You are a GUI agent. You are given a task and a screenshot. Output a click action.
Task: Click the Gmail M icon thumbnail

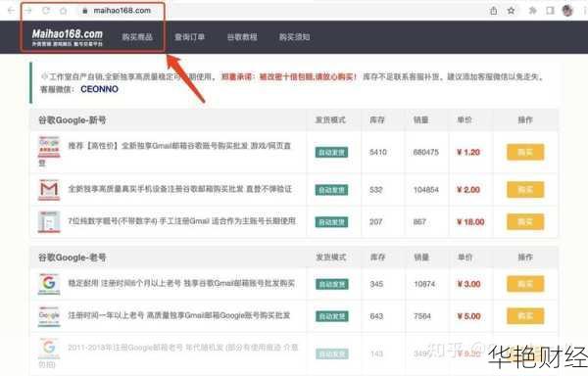[x=49, y=190]
